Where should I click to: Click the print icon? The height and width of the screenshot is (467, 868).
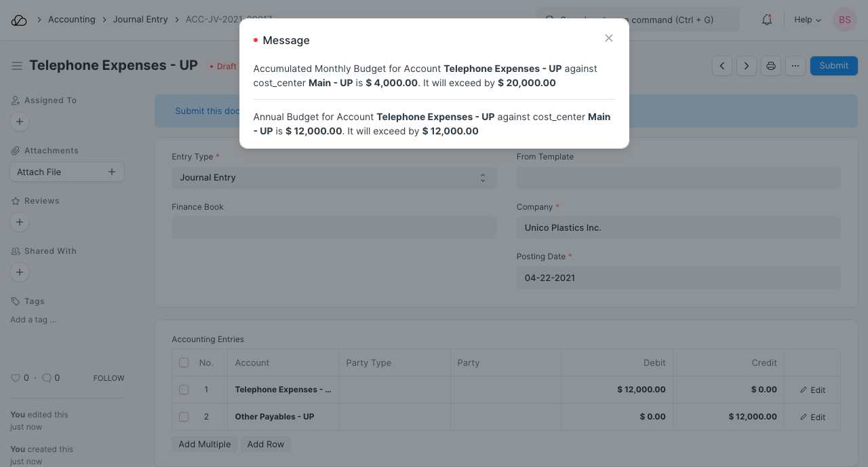(x=770, y=66)
